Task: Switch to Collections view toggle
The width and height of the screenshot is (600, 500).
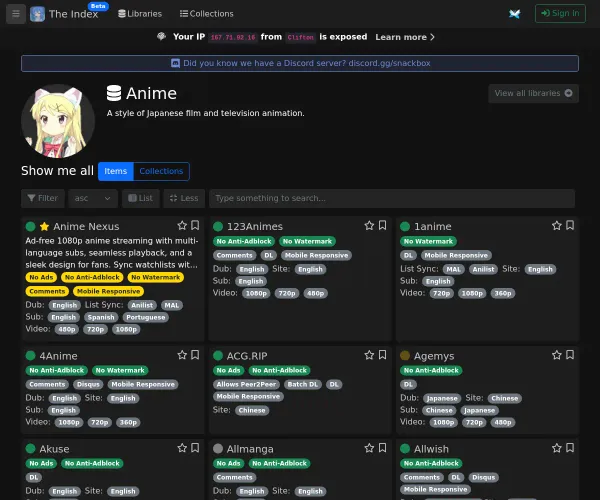Action: [161, 171]
